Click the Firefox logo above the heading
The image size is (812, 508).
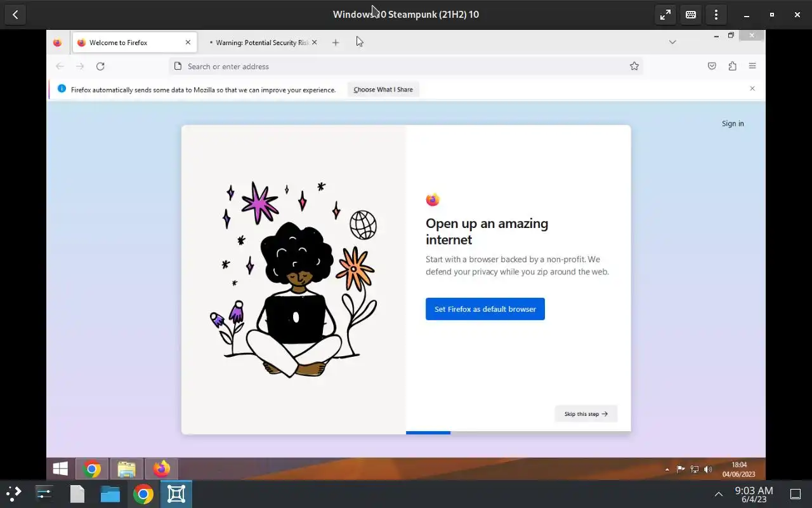433,200
